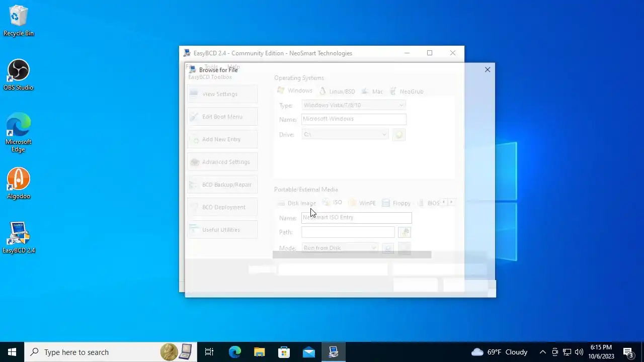
Task: Switch to the NeoGrub tab
Action: click(x=407, y=92)
